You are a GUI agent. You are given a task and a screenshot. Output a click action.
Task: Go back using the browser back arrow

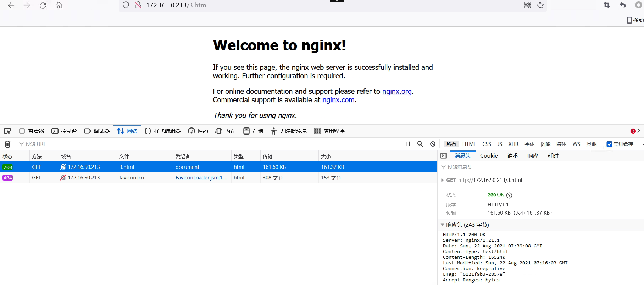[11, 5]
